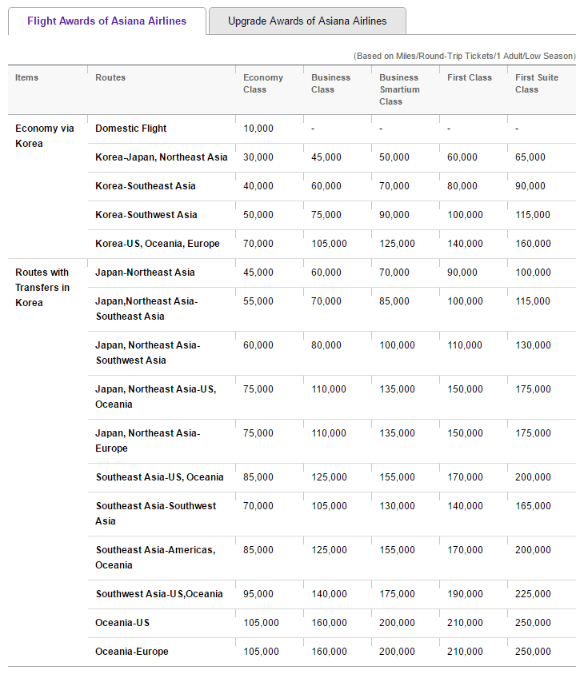Screen dimensions: 585x684
Task: Click the Business Smartium Class column header
Action: click(399, 89)
